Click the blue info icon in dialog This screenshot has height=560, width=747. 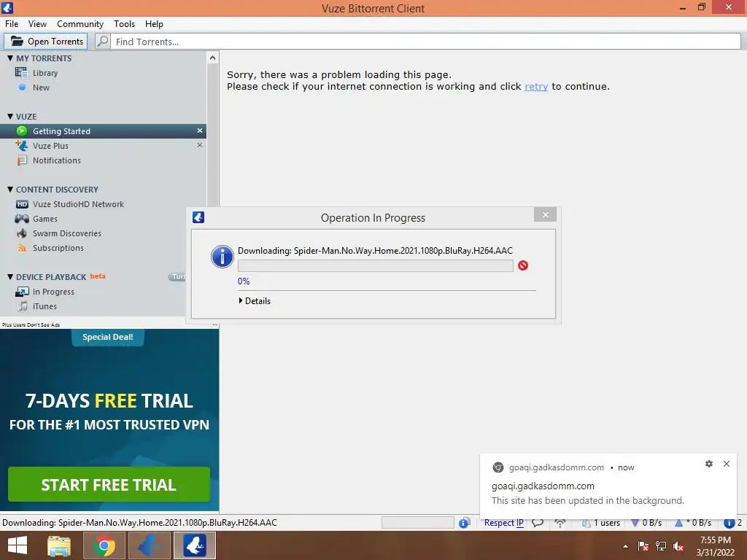pos(222,257)
